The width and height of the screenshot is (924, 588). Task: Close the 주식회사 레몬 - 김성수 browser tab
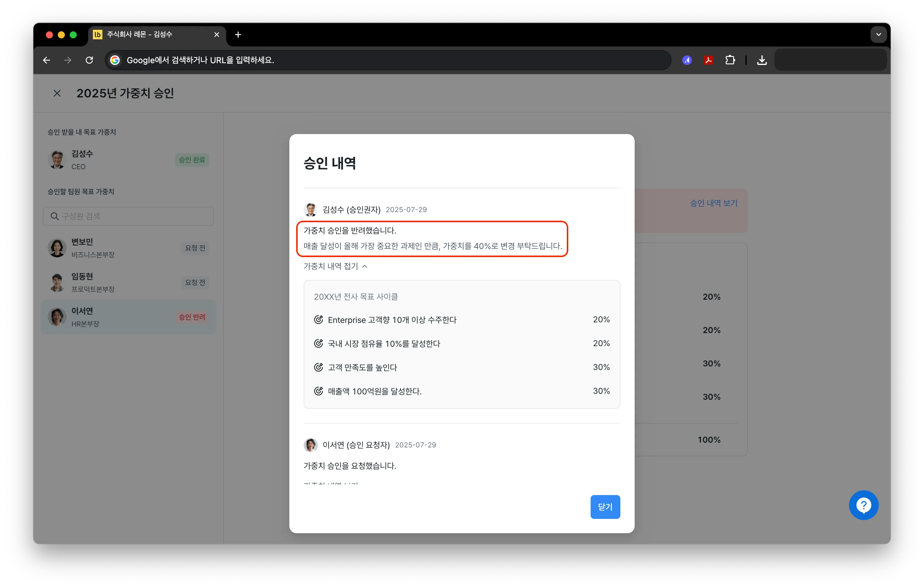(216, 35)
